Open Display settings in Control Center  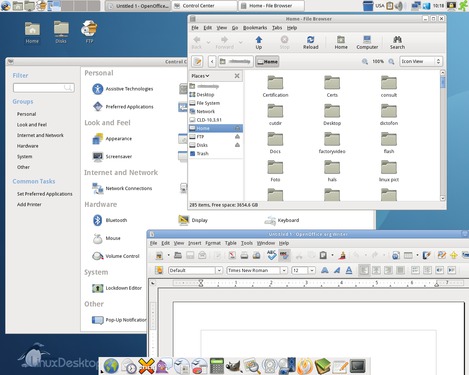[193, 220]
